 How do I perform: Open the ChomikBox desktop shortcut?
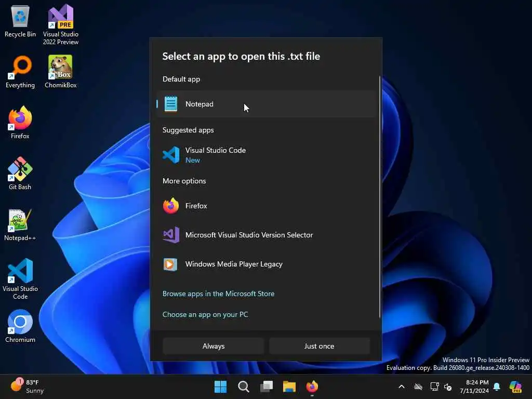(61, 72)
